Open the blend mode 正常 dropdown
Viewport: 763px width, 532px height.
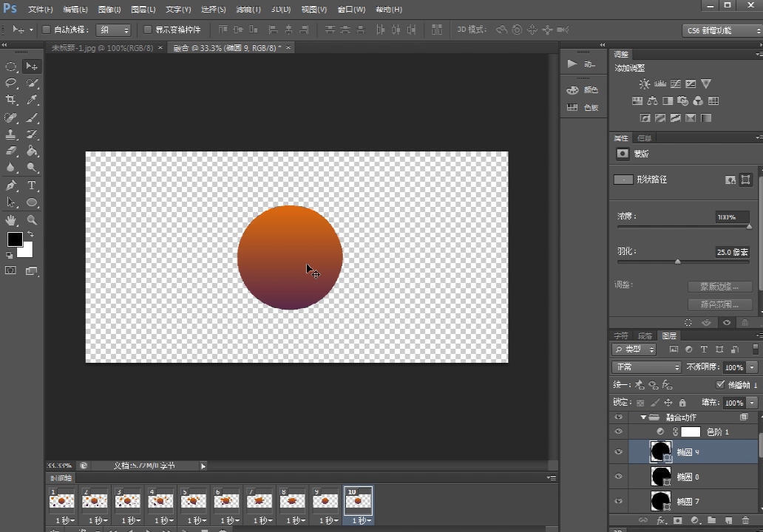646,367
